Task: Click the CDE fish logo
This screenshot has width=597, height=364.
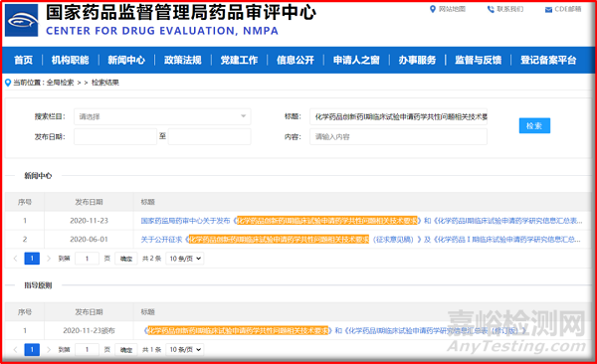Action: [x=22, y=20]
